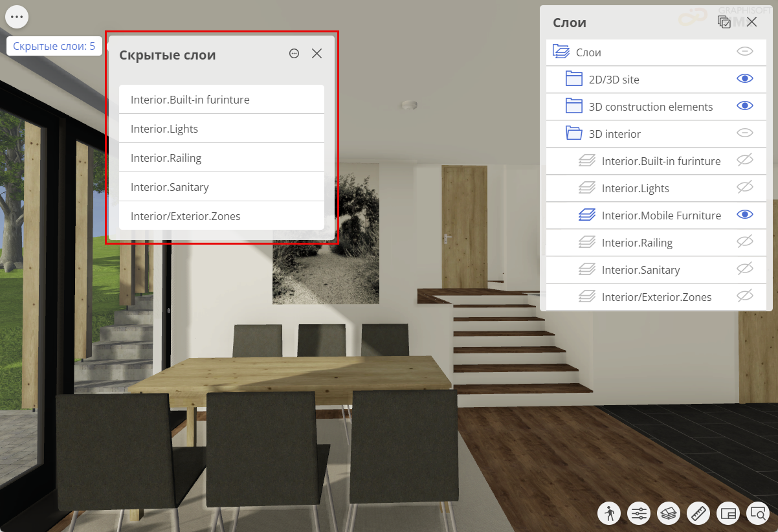This screenshot has height=532, width=778.
Task: Close the Слои panel
Action: (x=751, y=22)
